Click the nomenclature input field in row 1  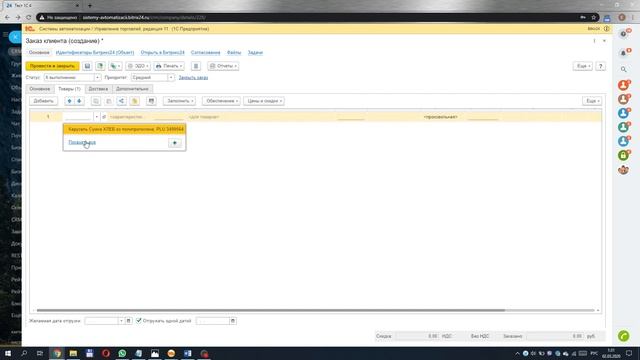78,117
